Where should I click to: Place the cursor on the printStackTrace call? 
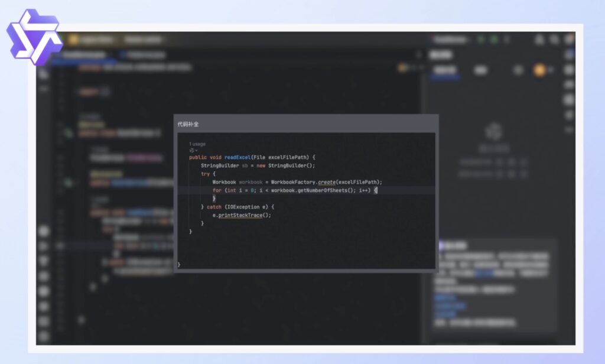245,215
